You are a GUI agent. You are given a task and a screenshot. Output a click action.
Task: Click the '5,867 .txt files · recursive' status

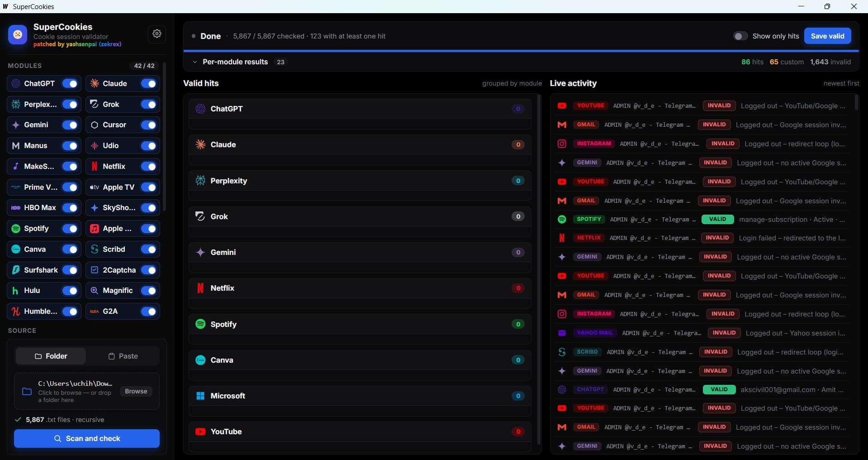point(65,420)
